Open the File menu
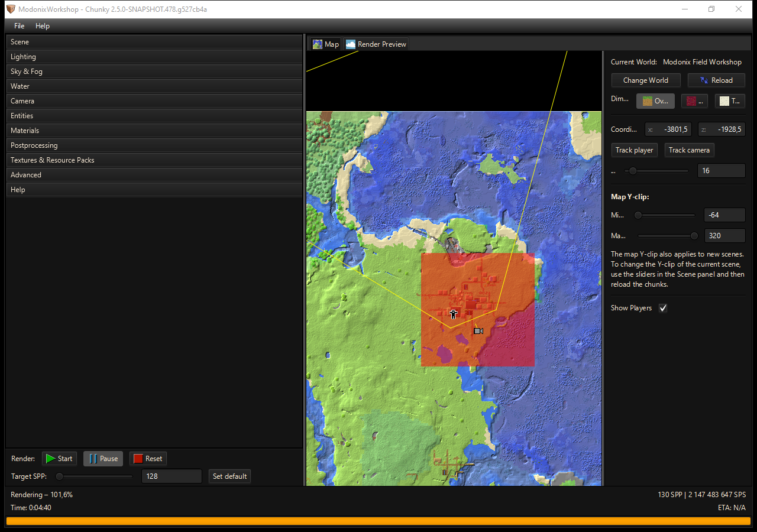The height and width of the screenshot is (532, 757). tap(20, 26)
